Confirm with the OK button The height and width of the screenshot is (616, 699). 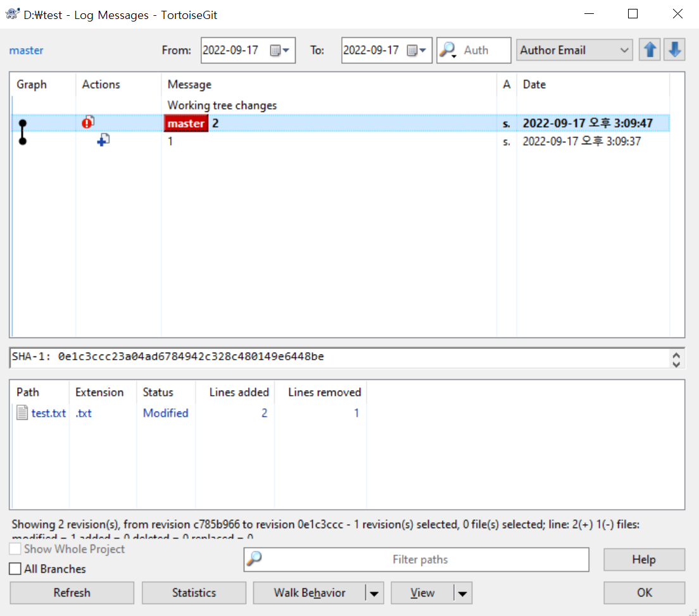644,593
